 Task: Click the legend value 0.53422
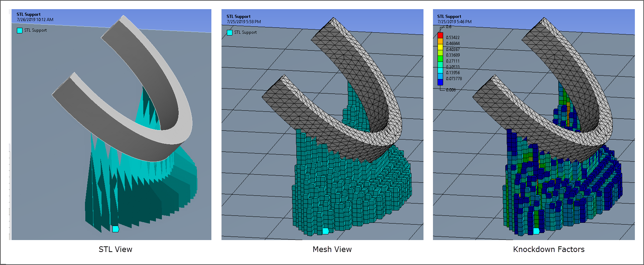(453, 38)
